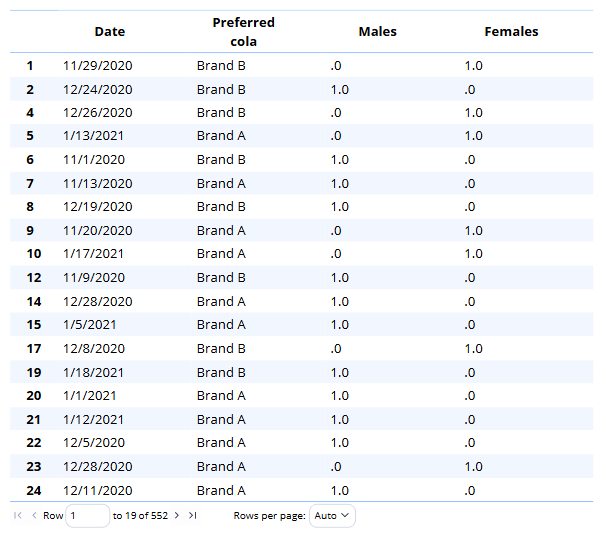Viewport: 606px width, 533px height.
Task: Jump to the last page of rows
Action: pos(192,515)
